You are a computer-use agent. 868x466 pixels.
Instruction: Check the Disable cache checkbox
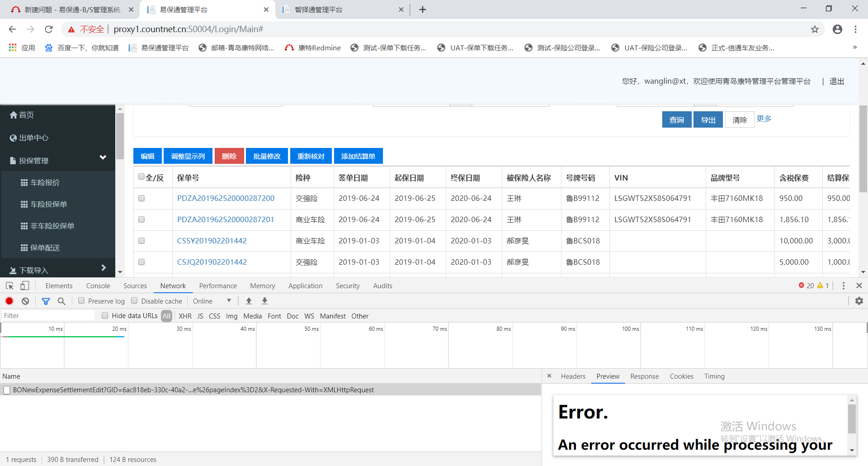click(134, 301)
